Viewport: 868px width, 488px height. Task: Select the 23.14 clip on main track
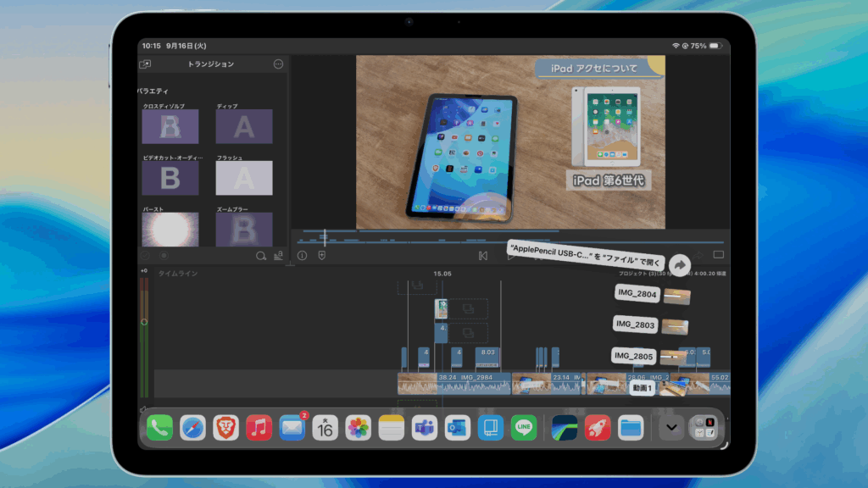tap(547, 384)
